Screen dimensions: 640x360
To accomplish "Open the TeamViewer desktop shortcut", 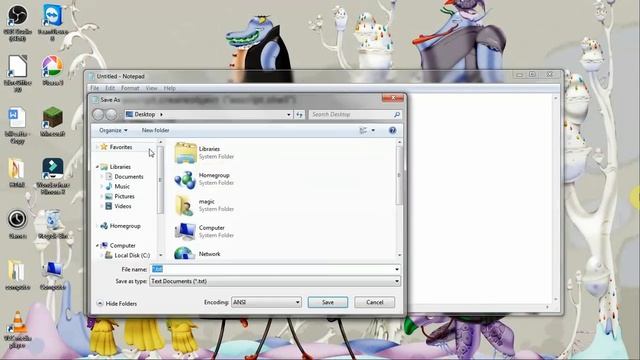I will 53,22.
